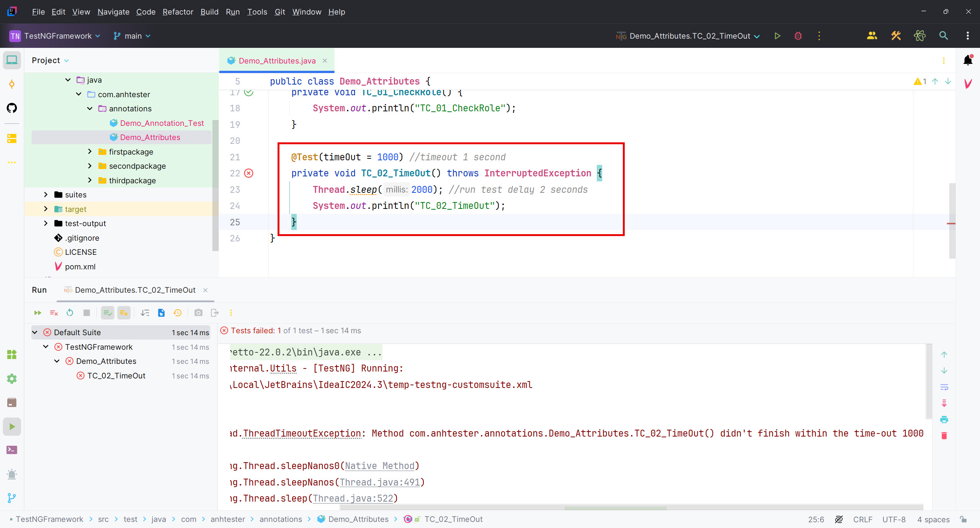Viewport: 980px width, 528px height.
Task: Open the Project view dropdown
Action: (x=50, y=60)
